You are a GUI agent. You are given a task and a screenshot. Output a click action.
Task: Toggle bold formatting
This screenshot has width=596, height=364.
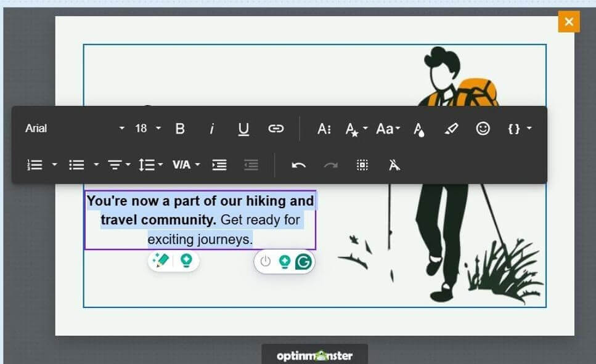pyautogui.click(x=180, y=128)
